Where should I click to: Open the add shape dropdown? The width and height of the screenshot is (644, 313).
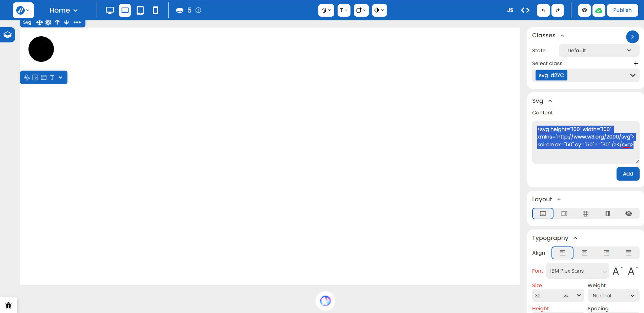pos(361,10)
